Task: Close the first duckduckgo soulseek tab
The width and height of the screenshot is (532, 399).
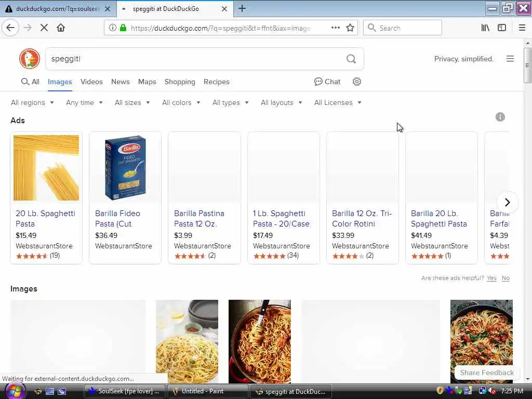Action: coord(108,9)
